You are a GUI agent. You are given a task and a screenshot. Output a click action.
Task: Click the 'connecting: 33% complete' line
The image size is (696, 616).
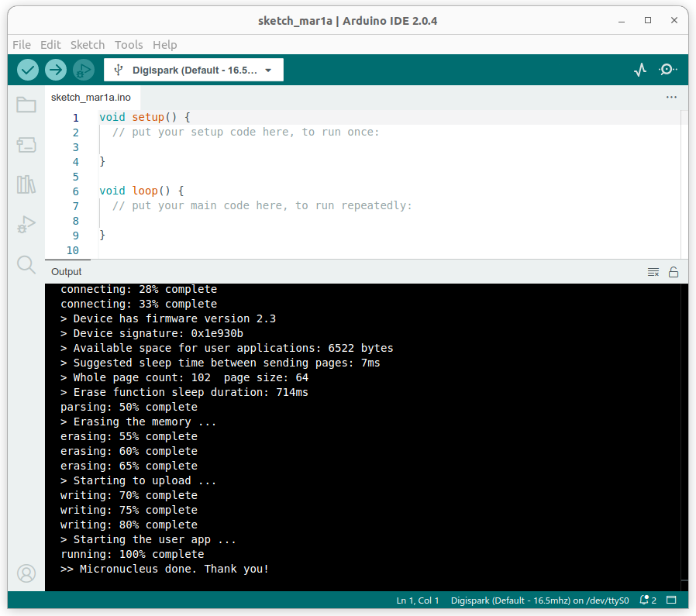coord(139,304)
